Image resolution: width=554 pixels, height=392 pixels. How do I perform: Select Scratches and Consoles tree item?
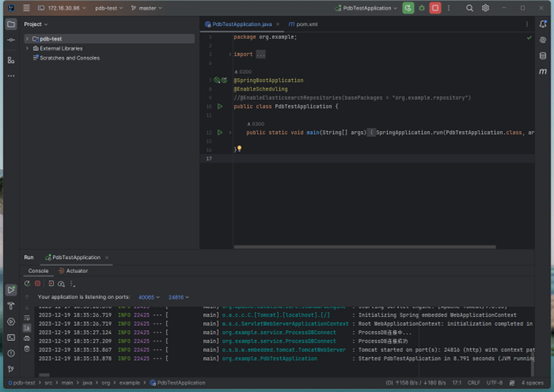tap(69, 58)
